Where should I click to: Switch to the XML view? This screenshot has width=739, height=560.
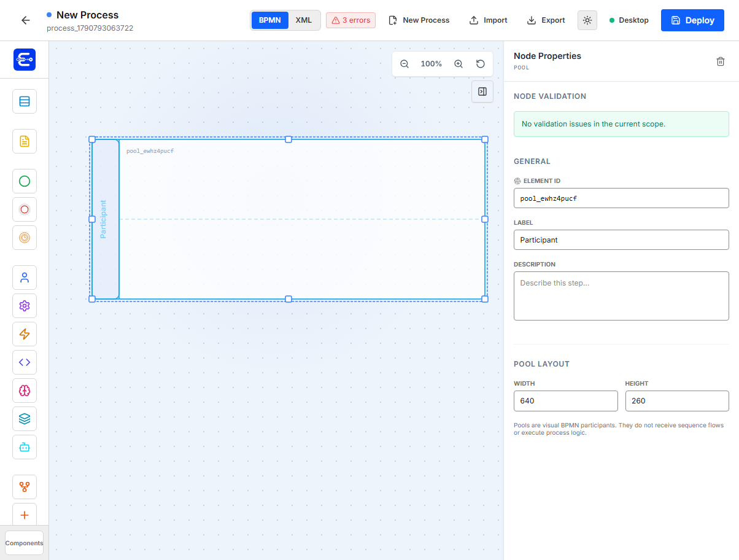(304, 20)
